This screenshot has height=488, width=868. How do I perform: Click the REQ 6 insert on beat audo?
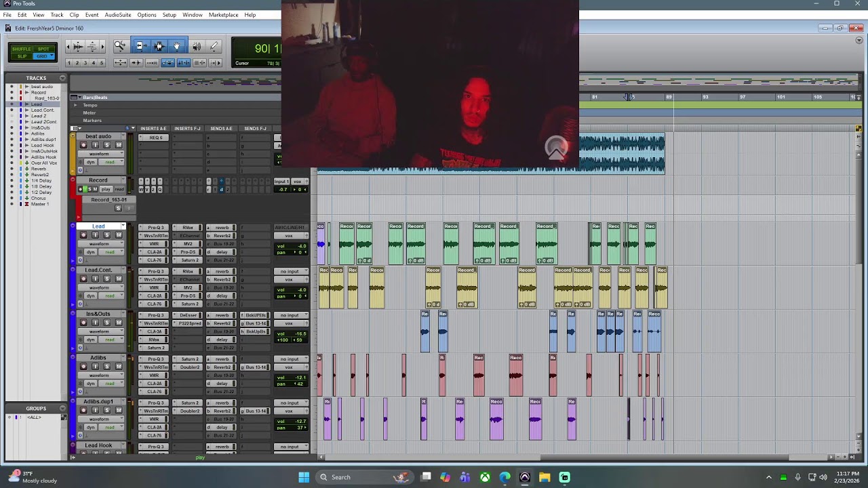[x=155, y=138]
